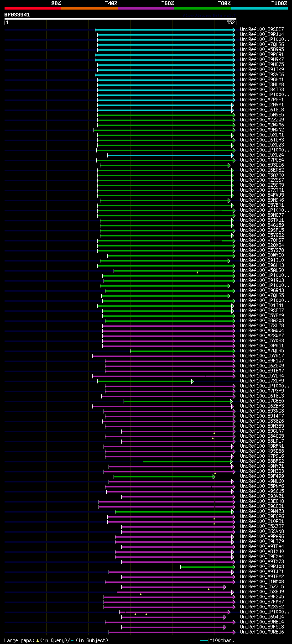The image size is (292, 644).
Task: Open hit UniRef100_A7QHS7
Action: point(262,240)
